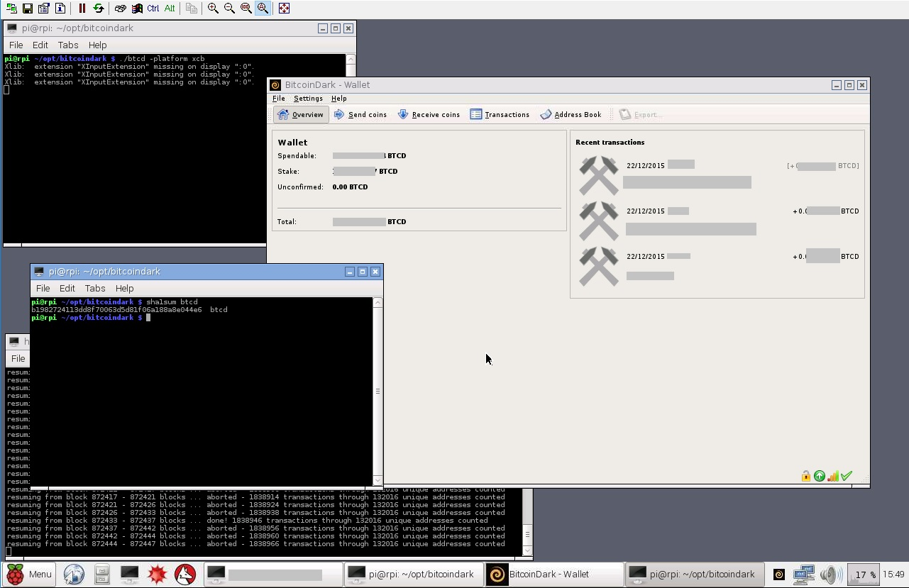
Task: Toggle the auto zoom button
Action: coord(263,9)
